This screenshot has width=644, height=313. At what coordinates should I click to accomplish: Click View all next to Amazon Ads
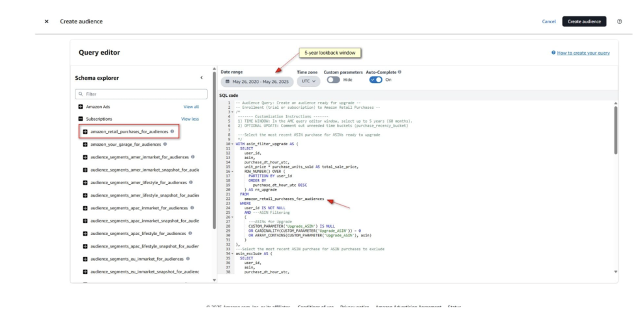pos(191,107)
